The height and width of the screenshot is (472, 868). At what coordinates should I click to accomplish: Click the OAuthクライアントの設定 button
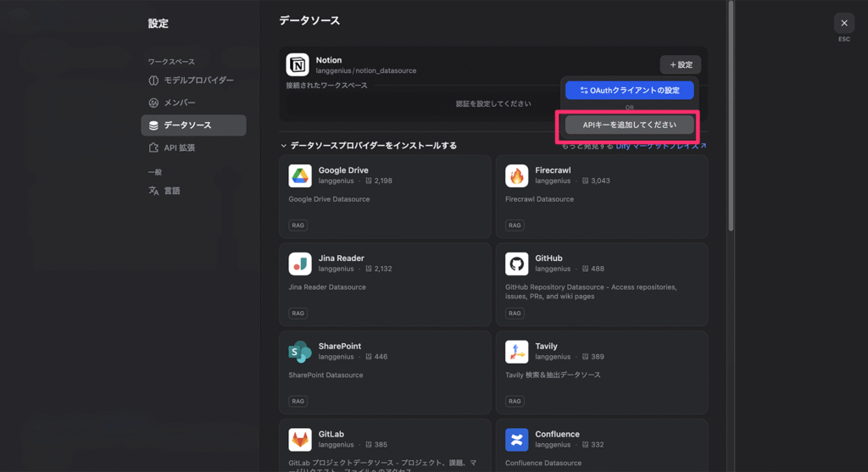(629, 91)
